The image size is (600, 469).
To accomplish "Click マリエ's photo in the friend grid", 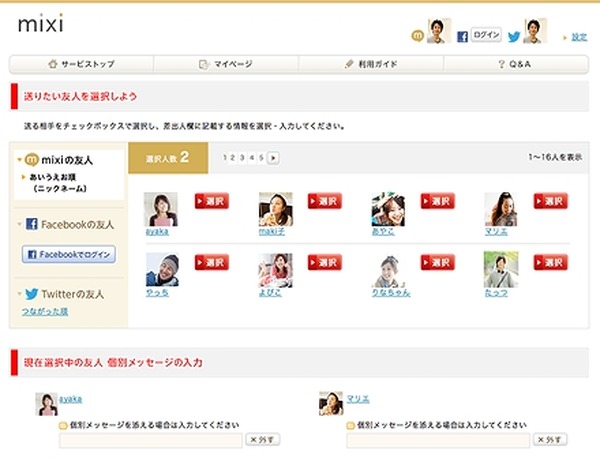I will click(x=501, y=209).
